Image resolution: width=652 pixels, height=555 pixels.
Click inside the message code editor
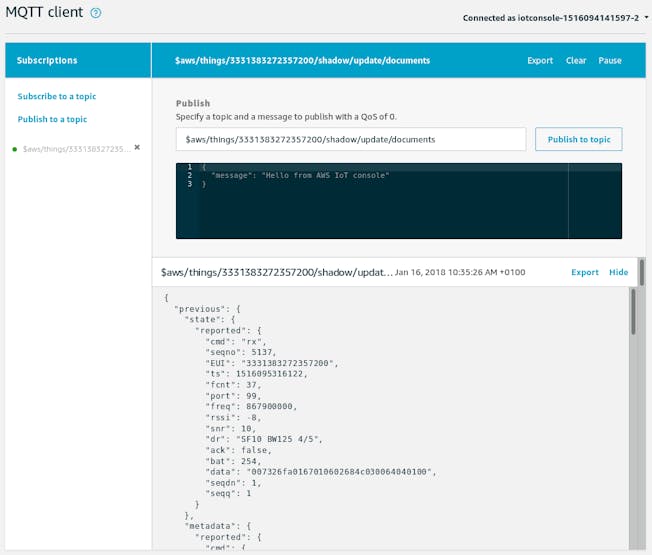[399, 201]
